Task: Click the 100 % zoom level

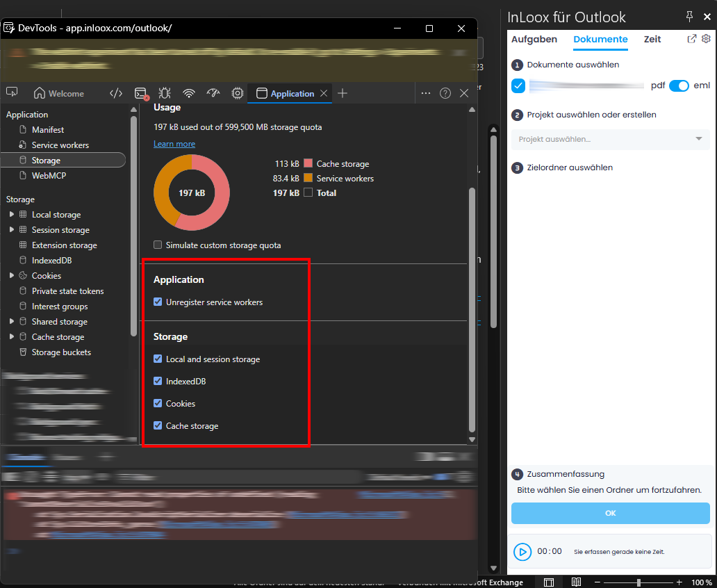Action: [702, 582]
